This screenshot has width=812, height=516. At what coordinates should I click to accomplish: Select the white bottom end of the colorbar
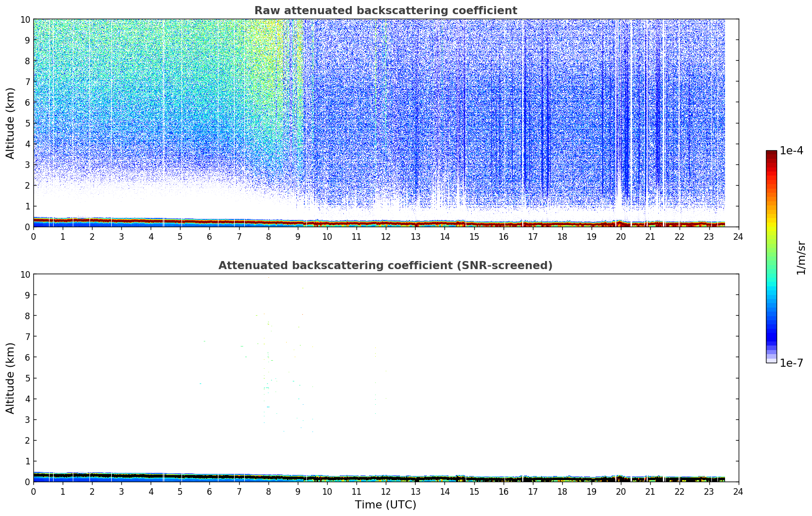point(771,360)
